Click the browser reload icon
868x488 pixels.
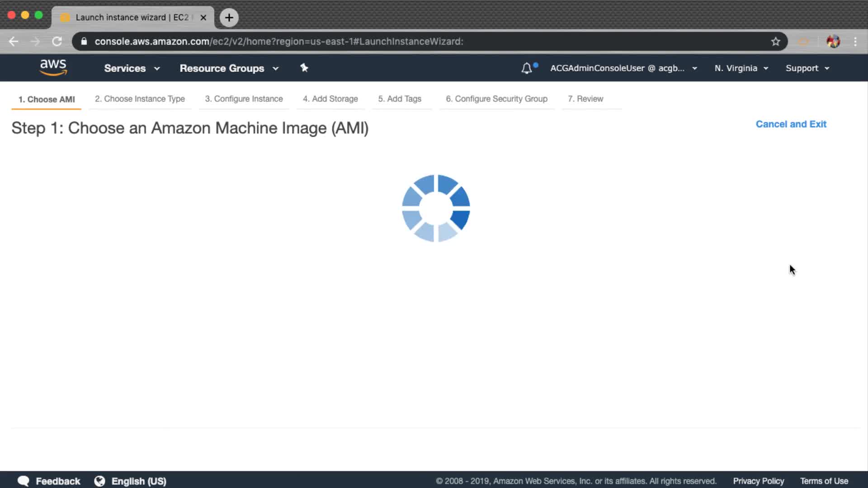(x=57, y=42)
